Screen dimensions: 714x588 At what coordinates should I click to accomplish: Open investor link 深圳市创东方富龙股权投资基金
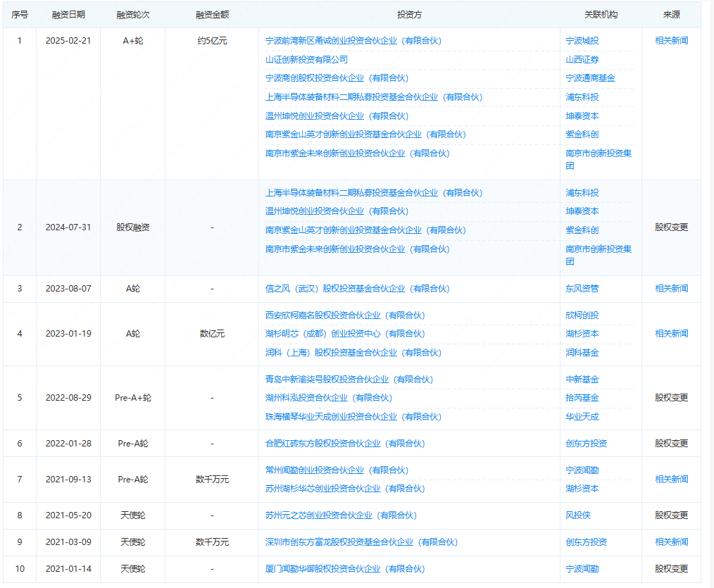pos(361,542)
